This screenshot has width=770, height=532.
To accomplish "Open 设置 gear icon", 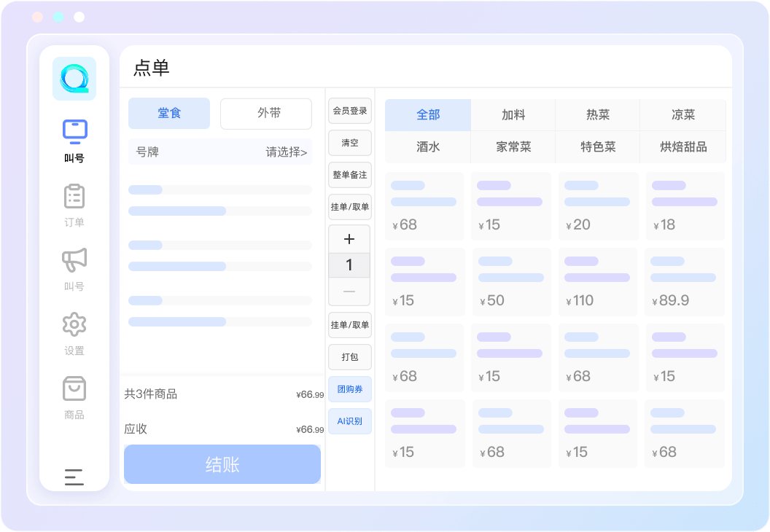I will [74, 324].
